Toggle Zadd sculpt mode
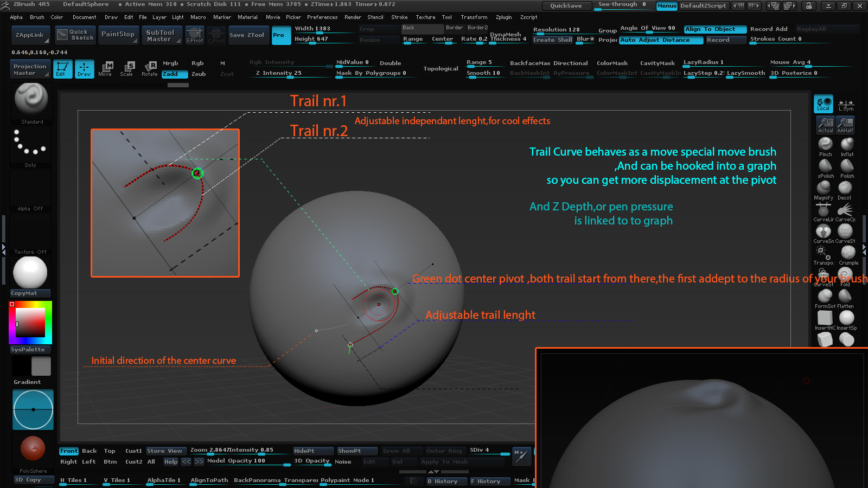 174,74
